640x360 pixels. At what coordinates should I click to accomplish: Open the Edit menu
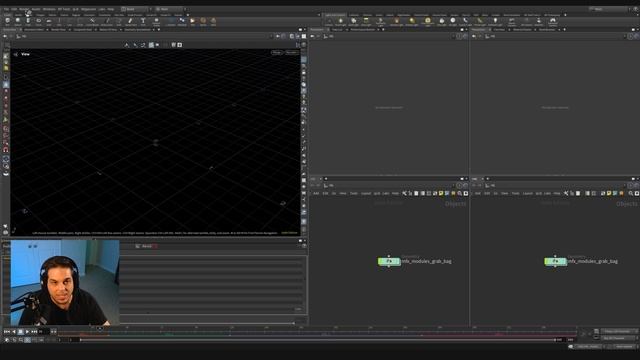pyautogui.click(x=14, y=9)
